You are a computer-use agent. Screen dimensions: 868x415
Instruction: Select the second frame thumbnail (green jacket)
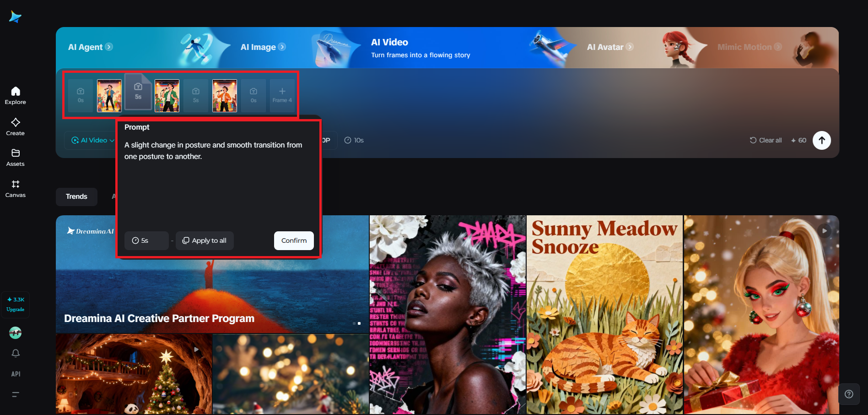[x=167, y=96]
